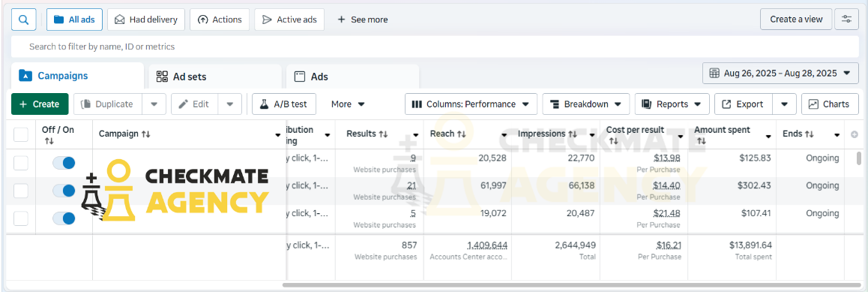Select the Active ads filter
Screen dimensions: 868x292
[x=289, y=20]
